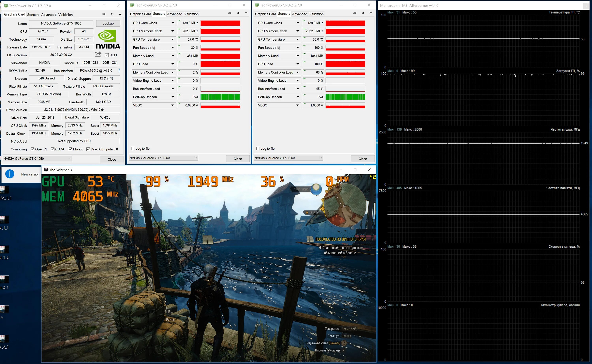Open Advanced tab in right GPU-Z window
Screen dimensions: 592x364
300,14
